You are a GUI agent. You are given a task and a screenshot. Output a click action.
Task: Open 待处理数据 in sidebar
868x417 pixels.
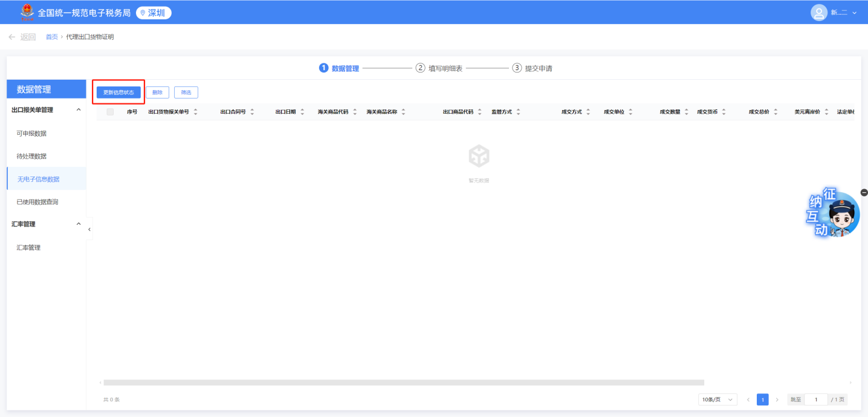47,156
